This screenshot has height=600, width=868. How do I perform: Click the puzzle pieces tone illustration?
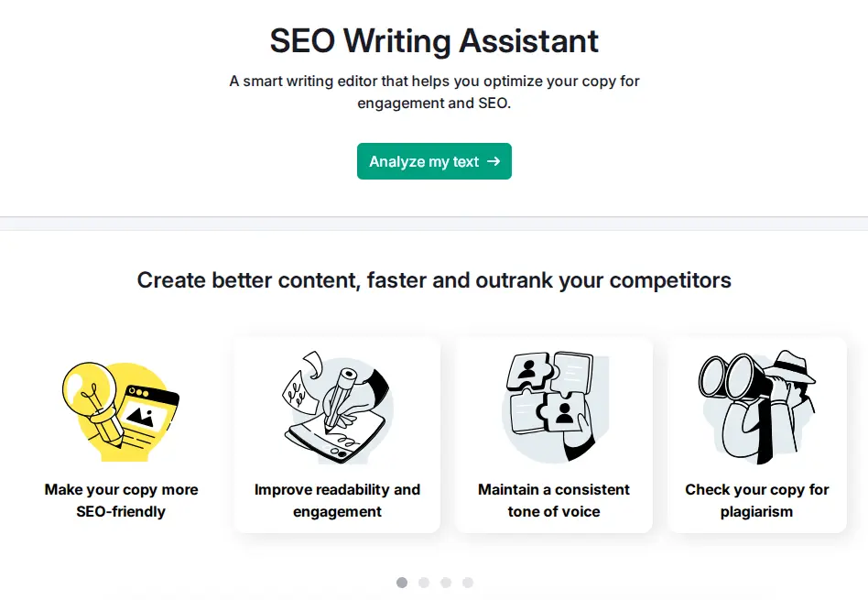click(x=553, y=403)
